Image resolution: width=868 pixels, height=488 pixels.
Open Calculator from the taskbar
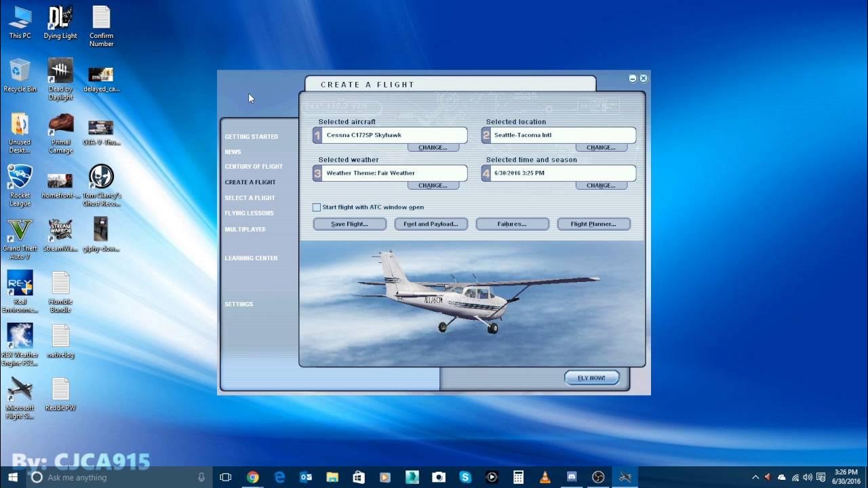(518, 477)
